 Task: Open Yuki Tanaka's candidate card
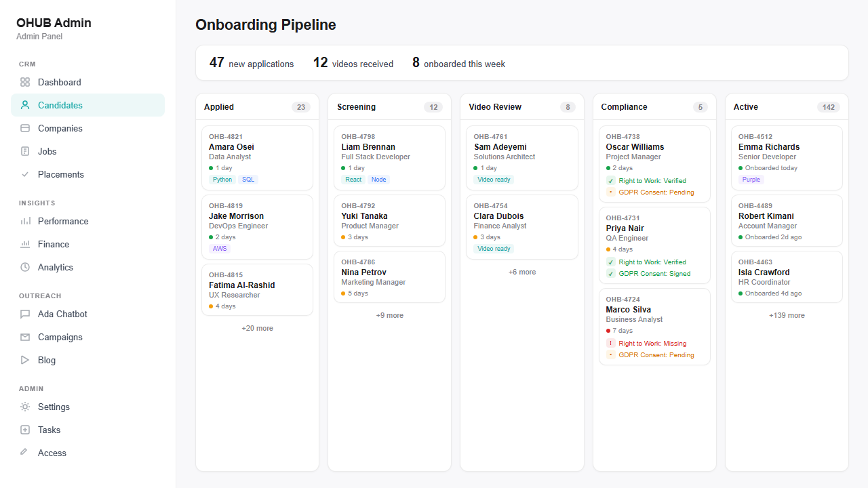[390, 221]
